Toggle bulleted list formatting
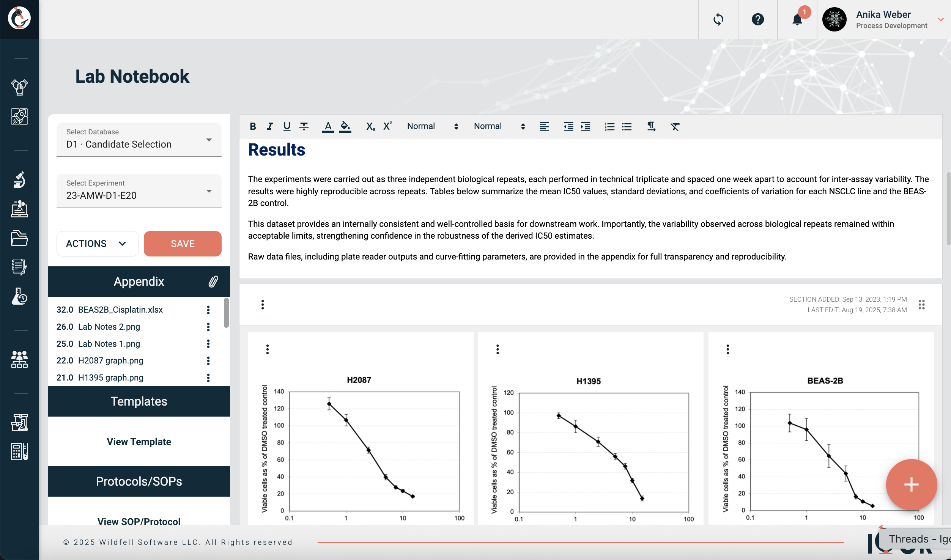The height and width of the screenshot is (560, 951). (x=627, y=126)
